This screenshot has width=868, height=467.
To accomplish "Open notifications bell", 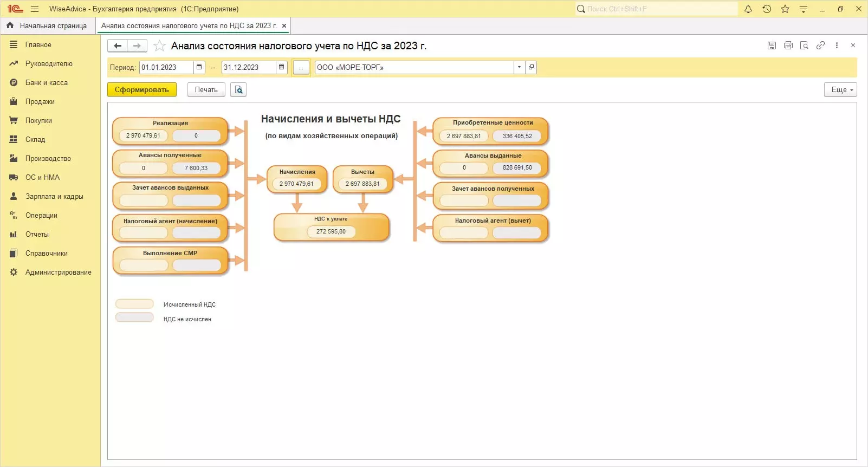I will pyautogui.click(x=748, y=9).
